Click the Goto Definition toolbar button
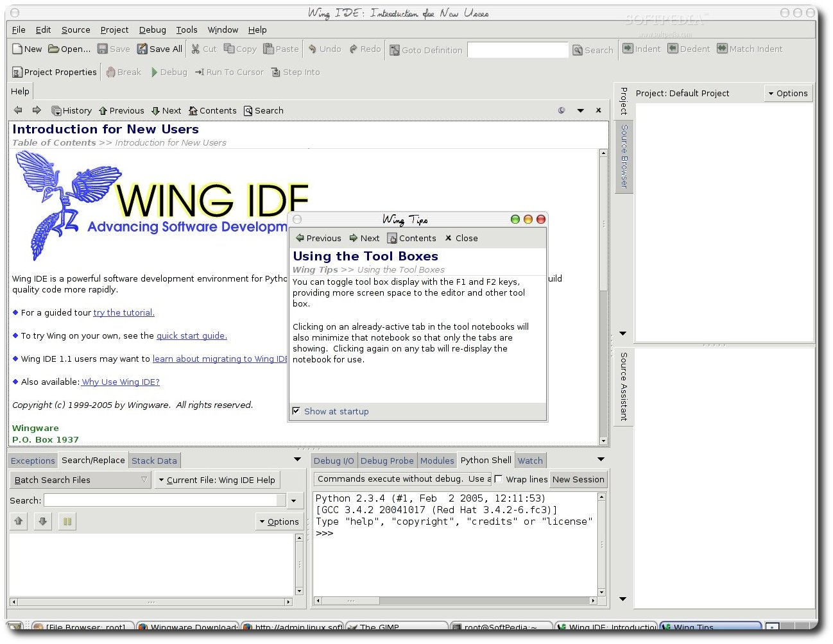 click(x=425, y=50)
